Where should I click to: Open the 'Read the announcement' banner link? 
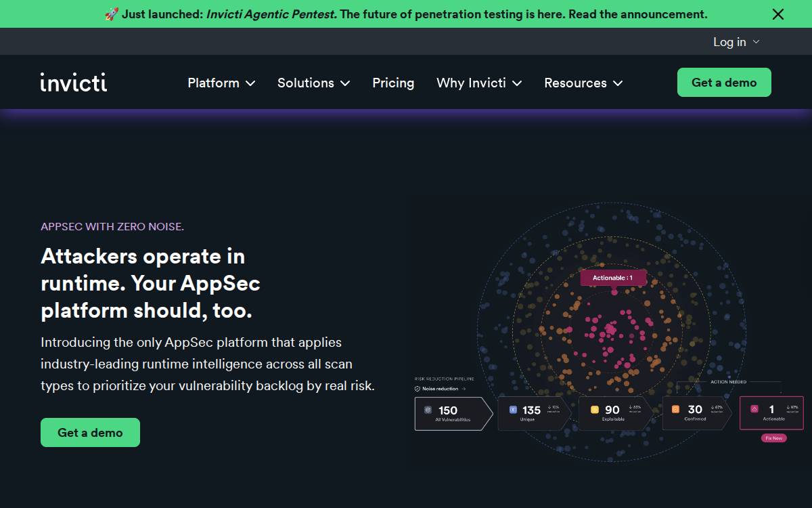point(639,14)
